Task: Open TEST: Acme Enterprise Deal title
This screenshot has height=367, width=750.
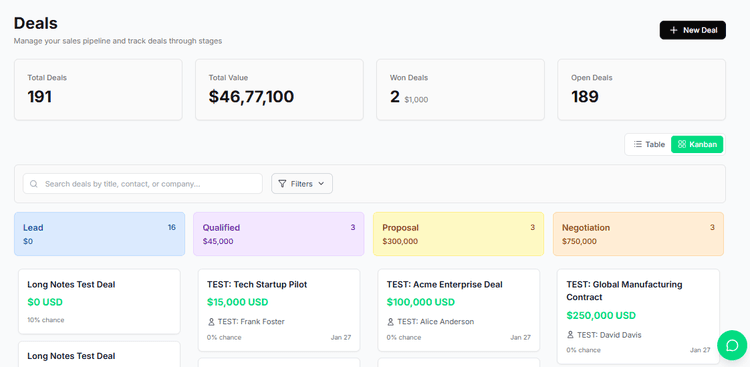Action: point(444,284)
